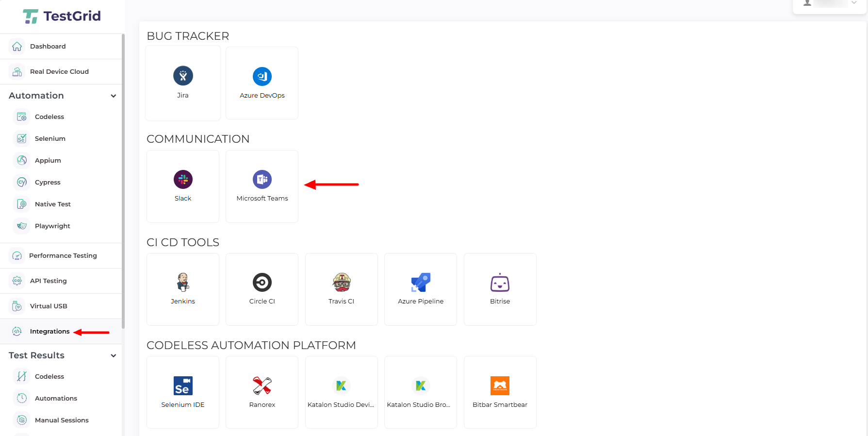Screen dimensions: 868x436
Task: Click the Playwright automation link
Action: coord(52,226)
